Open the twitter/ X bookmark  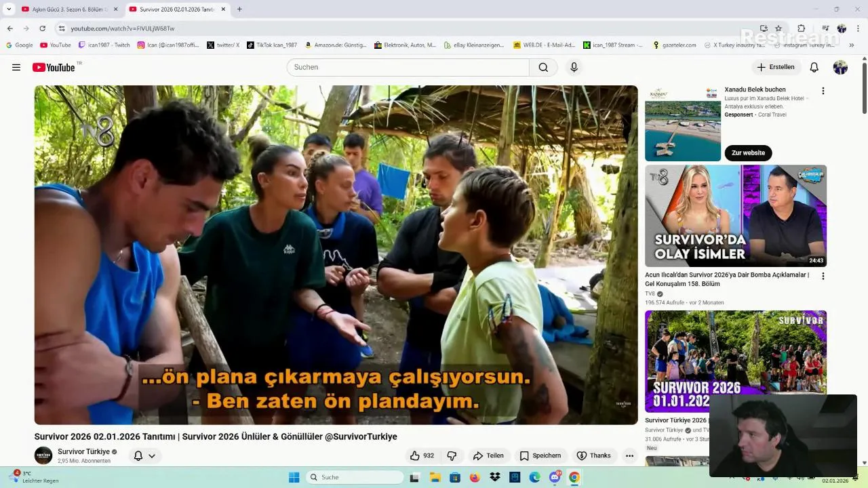[223, 45]
